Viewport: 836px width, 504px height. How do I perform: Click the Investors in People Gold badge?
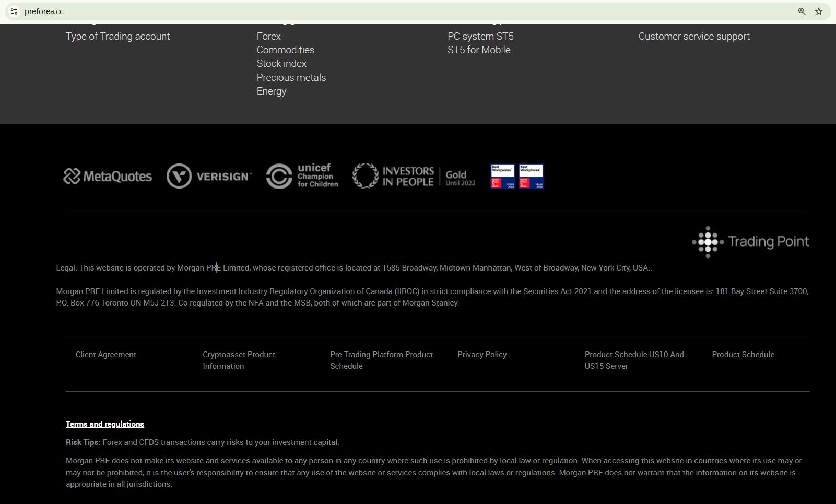(x=414, y=177)
